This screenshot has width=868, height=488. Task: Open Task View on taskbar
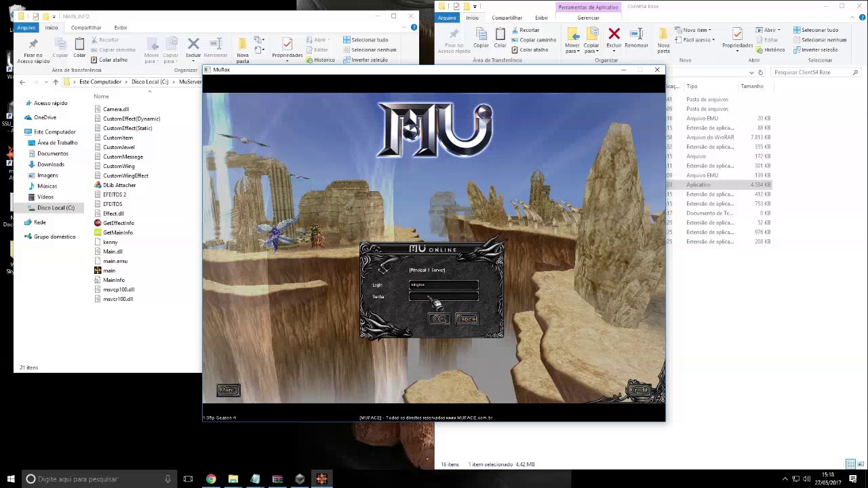click(x=188, y=479)
